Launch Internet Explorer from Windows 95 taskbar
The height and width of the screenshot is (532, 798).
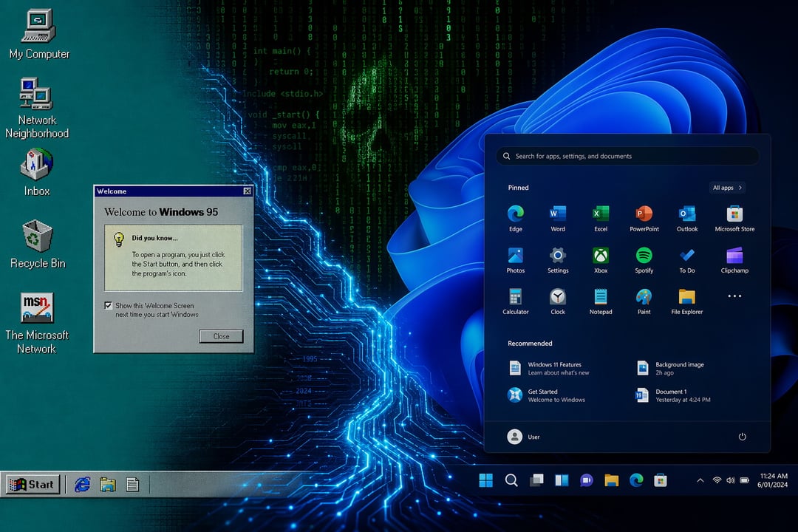(83, 484)
